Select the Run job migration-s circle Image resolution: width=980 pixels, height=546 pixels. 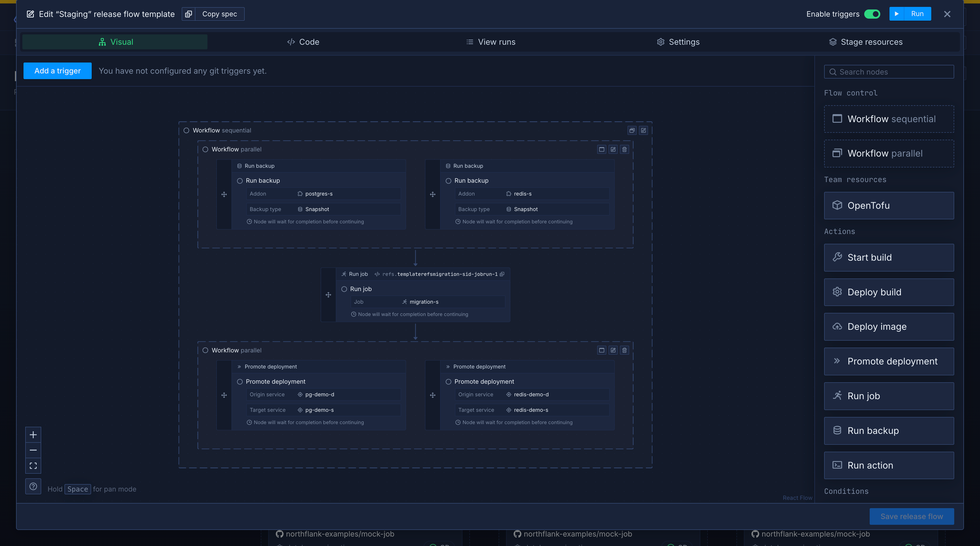click(344, 289)
